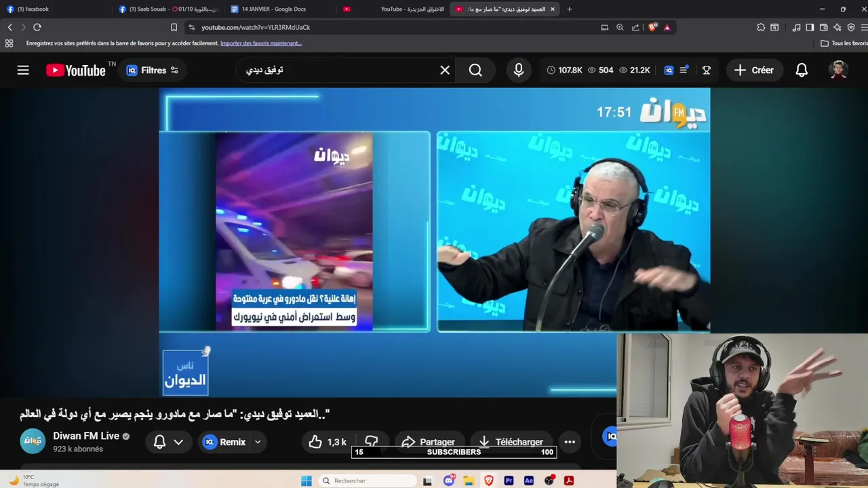Click the 107.8K clock stat

(565, 70)
